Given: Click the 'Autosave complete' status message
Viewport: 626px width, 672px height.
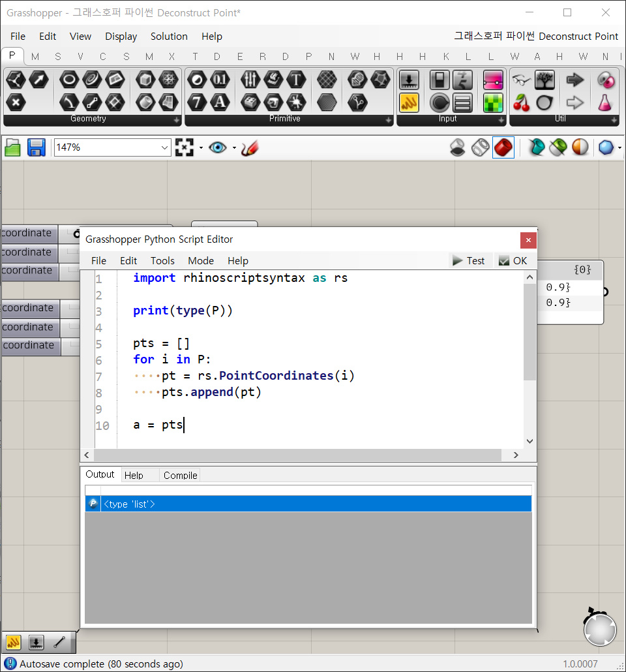Looking at the screenshot, I should pyautogui.click(x=101, y=664).
